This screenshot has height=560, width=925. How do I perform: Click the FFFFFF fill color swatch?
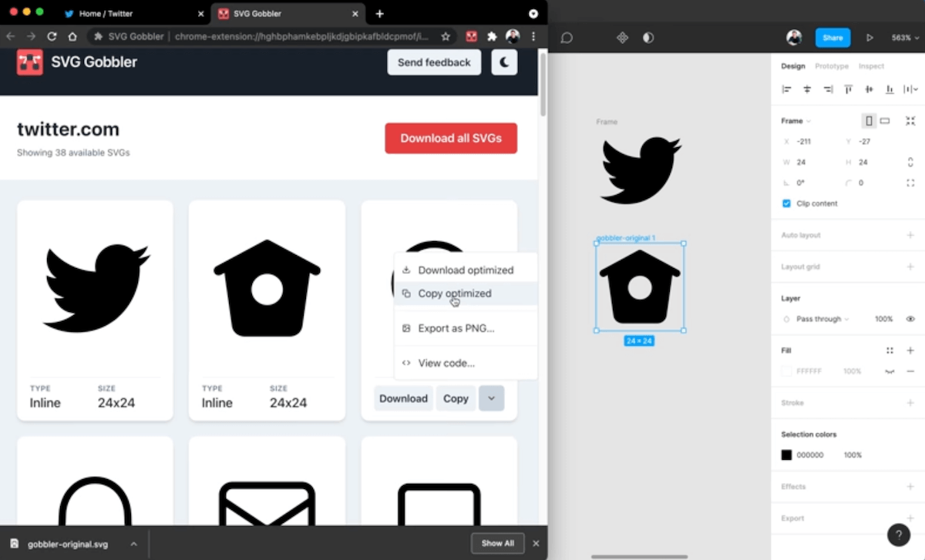(x=786, y=371)
